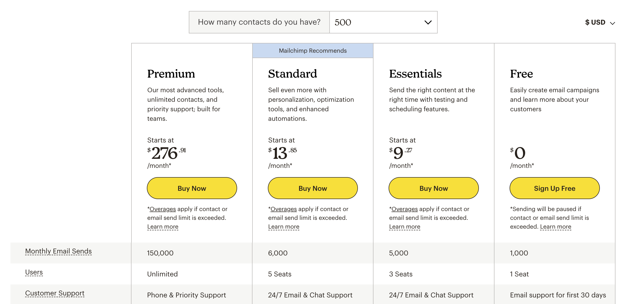644x304 pixels.
Task: Click Learn more in the Standard column
Action: point(283,226)
